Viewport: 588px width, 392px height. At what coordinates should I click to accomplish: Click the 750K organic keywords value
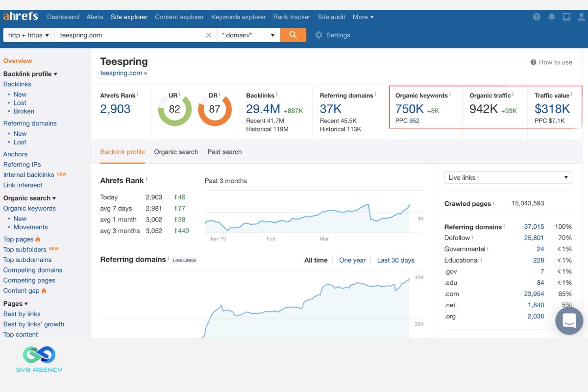tap(410, 109)
